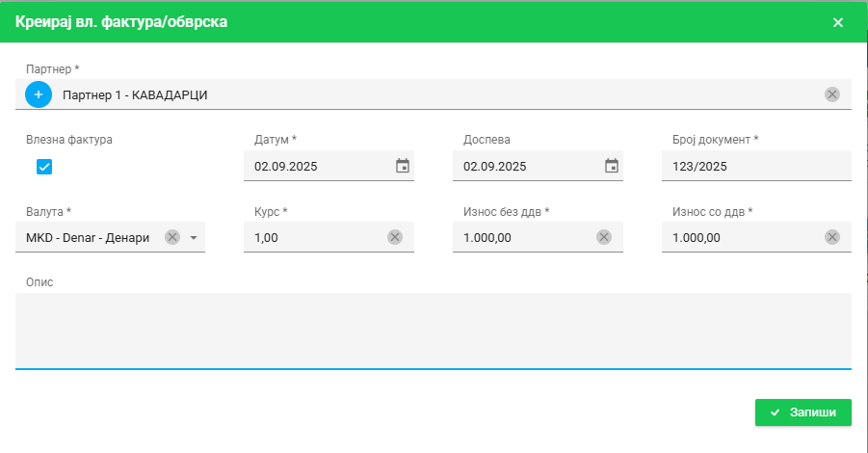The image size is (868, 453).
Task: Click the Број документ input field
Action: [x=755, y=166]
